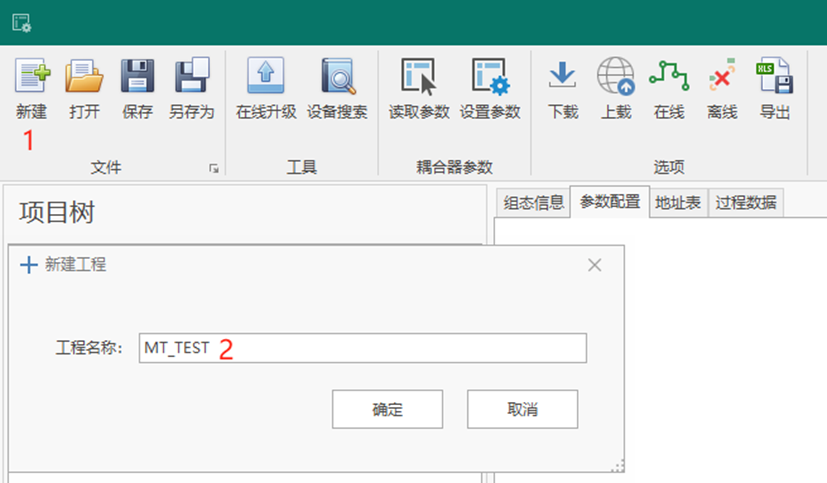Click the New project (新建) icon
The height and width of the screenshot is (483, 827).
(31, 76)
